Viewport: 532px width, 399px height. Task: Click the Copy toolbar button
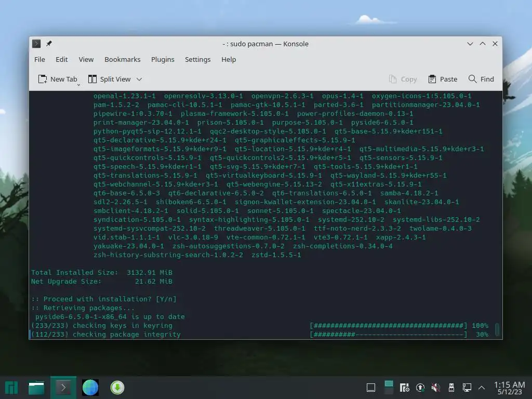tap(403, 79)
